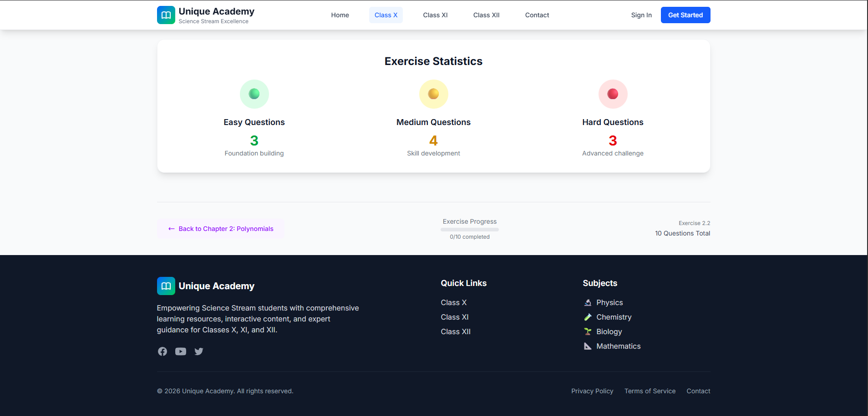
Task: Click the green Easy Questions circle icon
Action: 254,94
